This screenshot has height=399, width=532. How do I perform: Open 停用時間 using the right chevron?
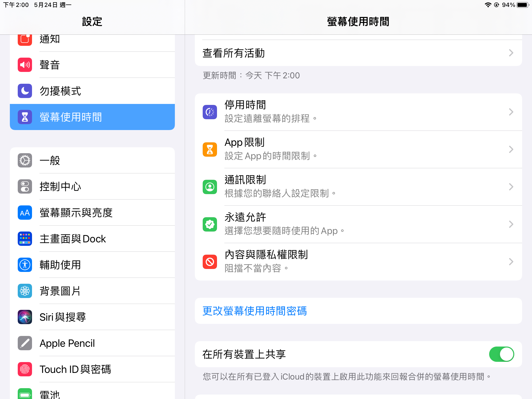point(511,112)
